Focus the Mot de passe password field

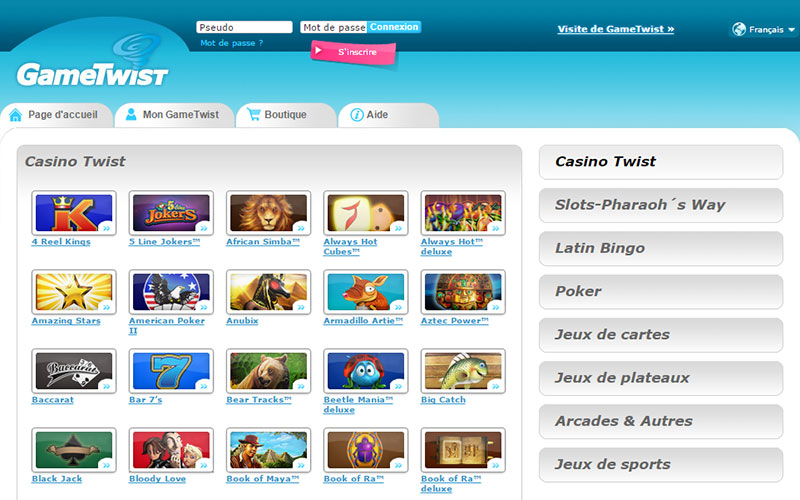point(334,27)
